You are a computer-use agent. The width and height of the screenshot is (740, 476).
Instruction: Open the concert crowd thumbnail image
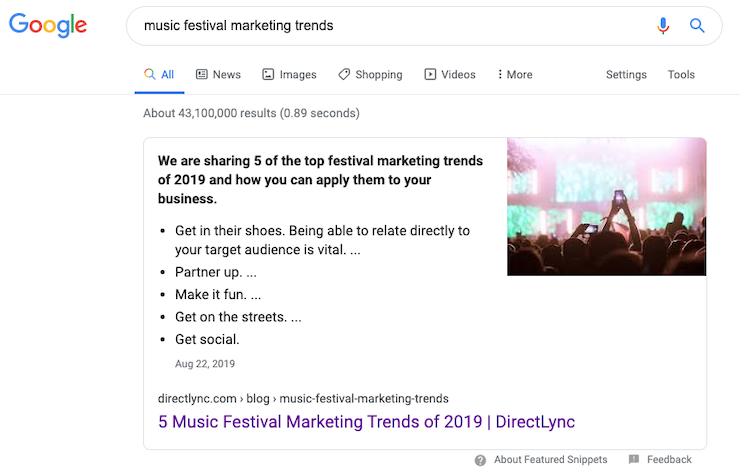tap(606, 207)
